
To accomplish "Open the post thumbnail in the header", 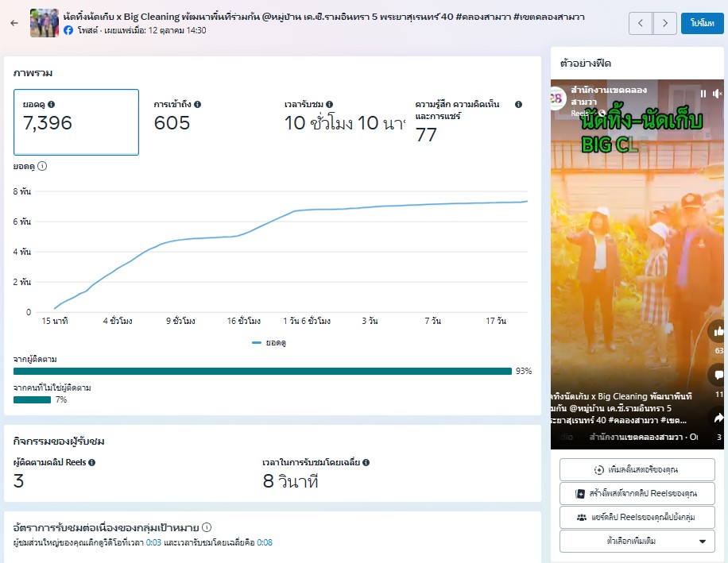I will pos(45,23).
